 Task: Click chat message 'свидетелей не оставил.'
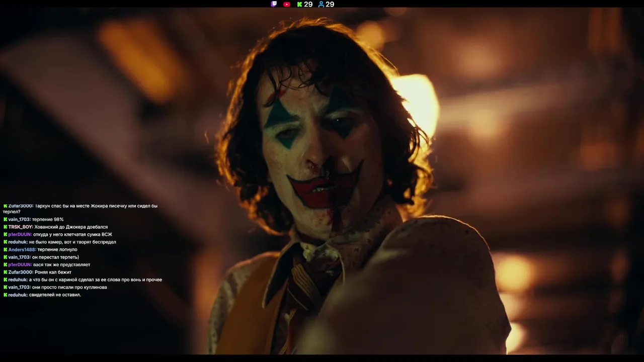click(55, 295)
